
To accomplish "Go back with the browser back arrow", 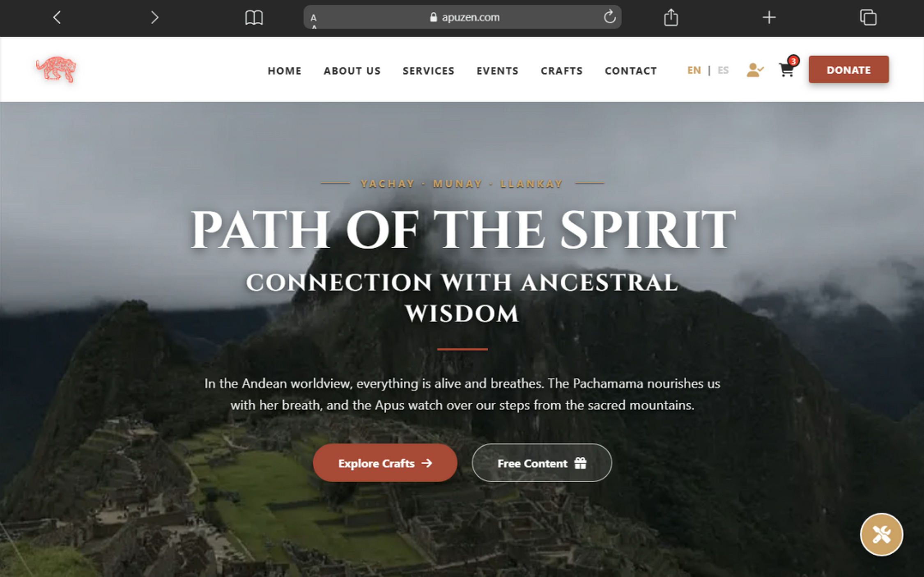I will pos(57,17).
